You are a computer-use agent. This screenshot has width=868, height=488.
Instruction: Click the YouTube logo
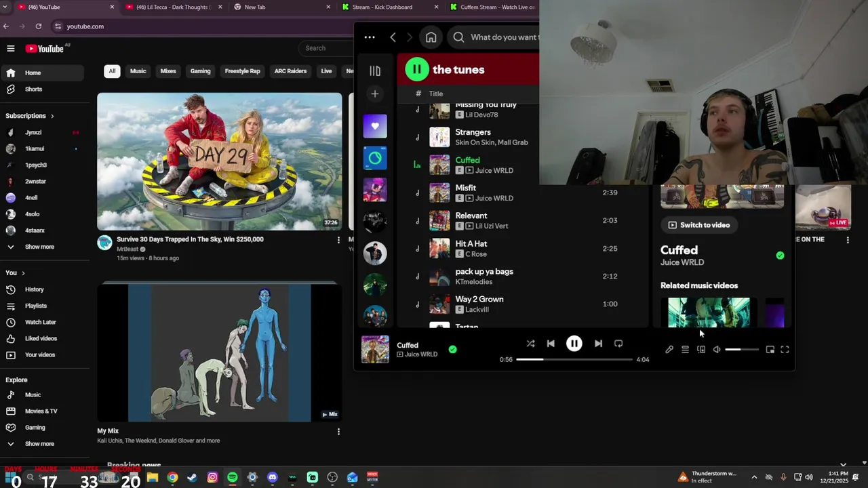coord(45,48)
